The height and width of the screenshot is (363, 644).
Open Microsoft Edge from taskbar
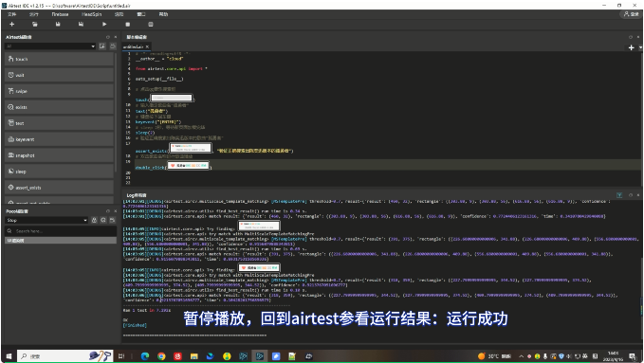click(145, 356)
